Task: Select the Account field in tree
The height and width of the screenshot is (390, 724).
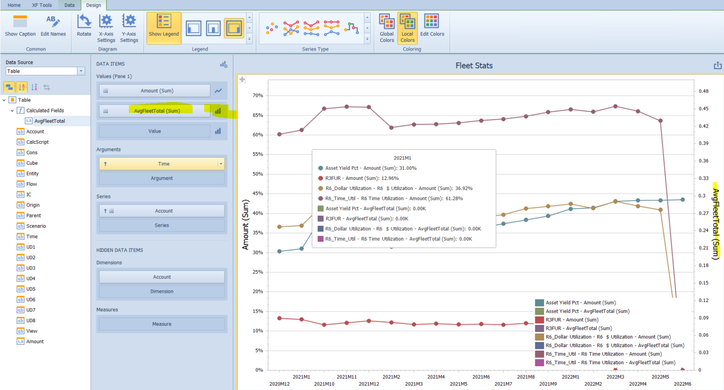Action: pos(35,132)
